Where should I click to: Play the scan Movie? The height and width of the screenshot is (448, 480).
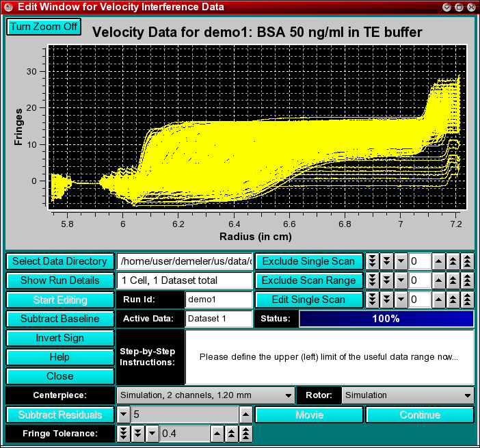pos(309,414)
